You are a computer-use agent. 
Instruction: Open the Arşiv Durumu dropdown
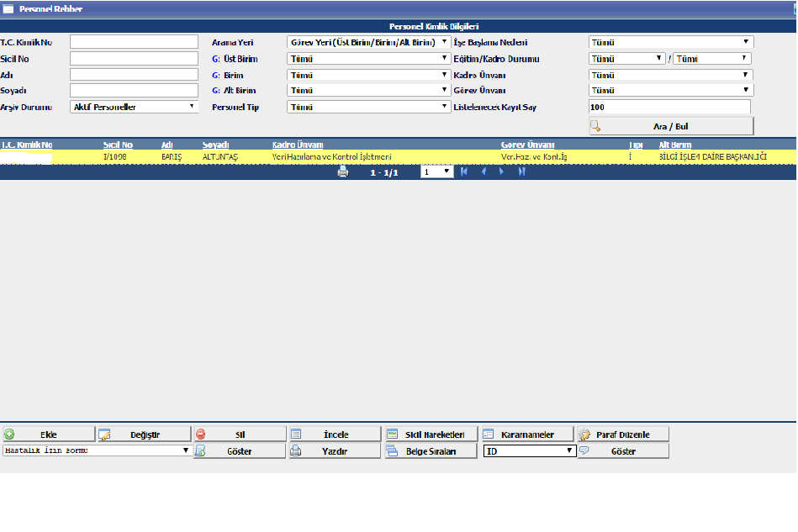click(134, 107)
